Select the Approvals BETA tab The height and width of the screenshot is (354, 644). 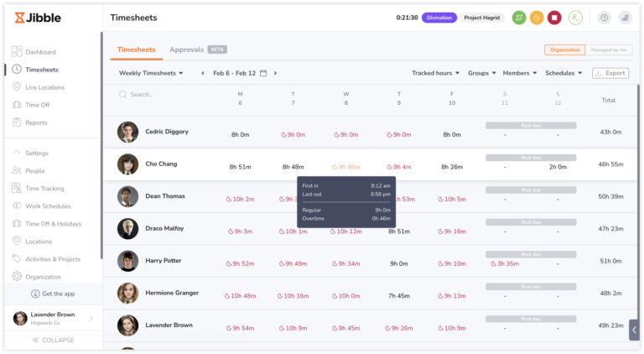[198, 49]
